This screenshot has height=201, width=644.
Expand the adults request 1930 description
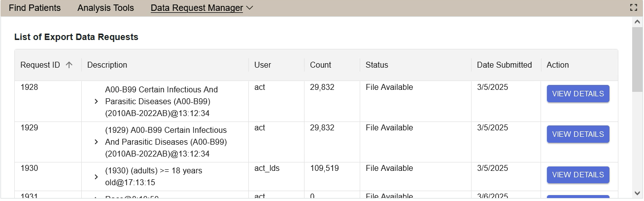tap(96, 177)
